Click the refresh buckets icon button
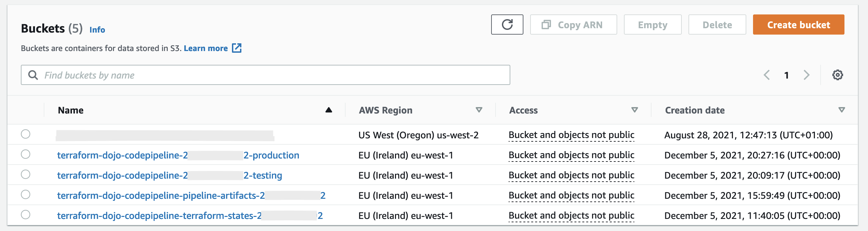 pos(507,25)
